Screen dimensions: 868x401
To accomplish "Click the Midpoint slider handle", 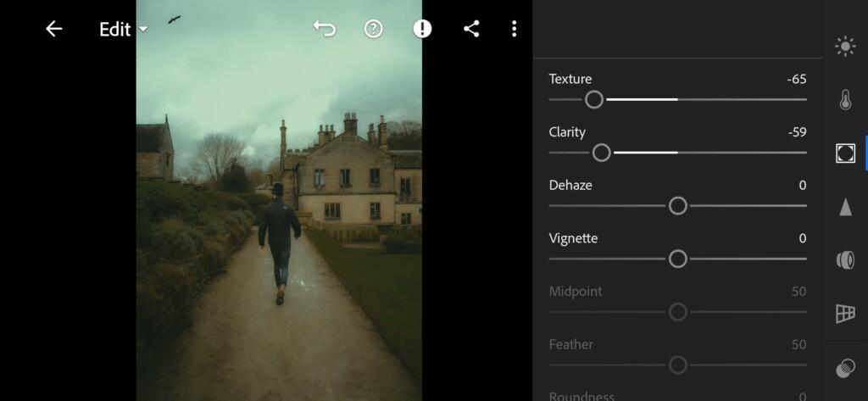I will (677, 312).
